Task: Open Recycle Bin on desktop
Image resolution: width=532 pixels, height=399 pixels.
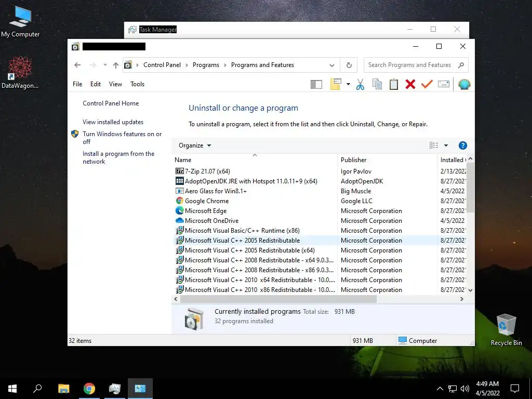Action: 506,329
